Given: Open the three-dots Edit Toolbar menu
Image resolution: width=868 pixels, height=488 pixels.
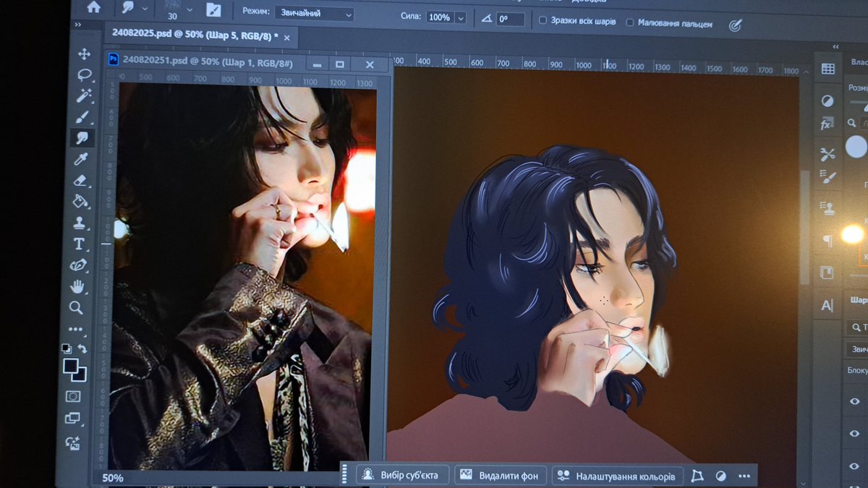Looking at the screenshot, I should tap(76, 330).
